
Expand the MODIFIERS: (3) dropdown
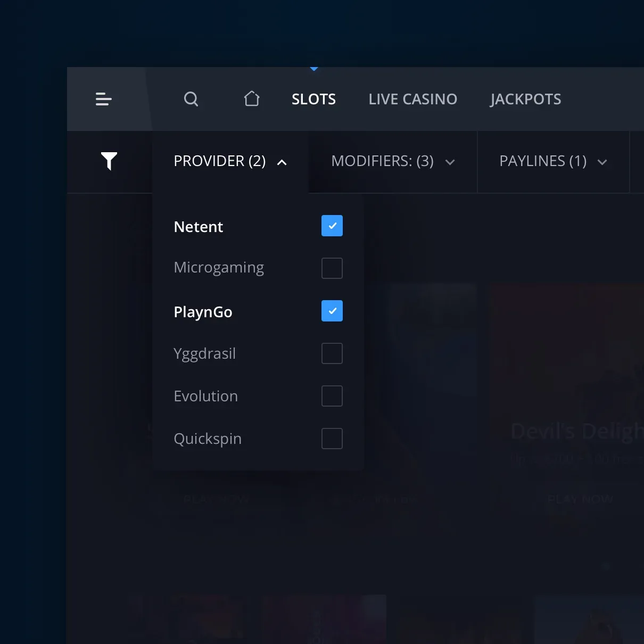tap(393, 161)
